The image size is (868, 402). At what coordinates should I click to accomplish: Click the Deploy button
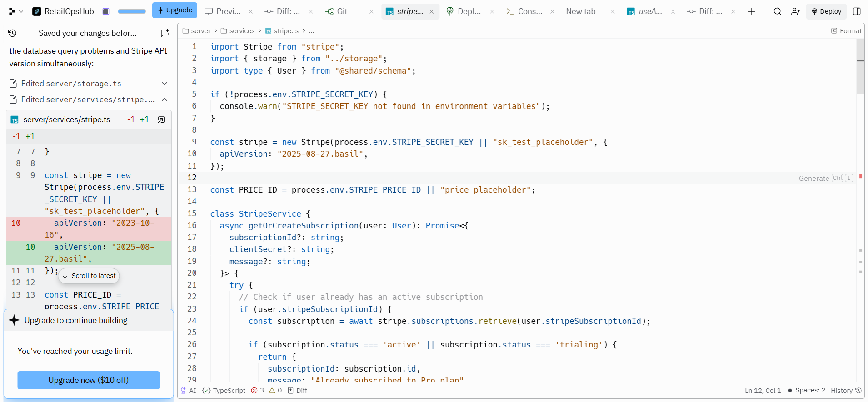click(826, 11)
